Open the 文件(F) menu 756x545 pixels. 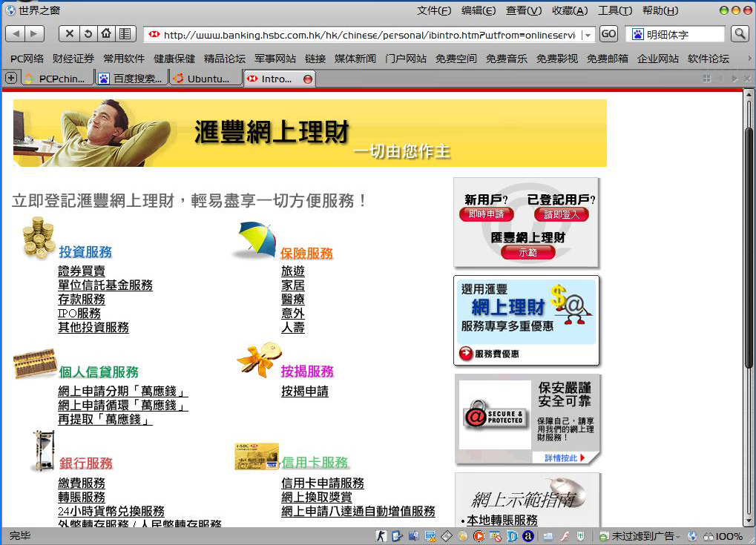434,10
